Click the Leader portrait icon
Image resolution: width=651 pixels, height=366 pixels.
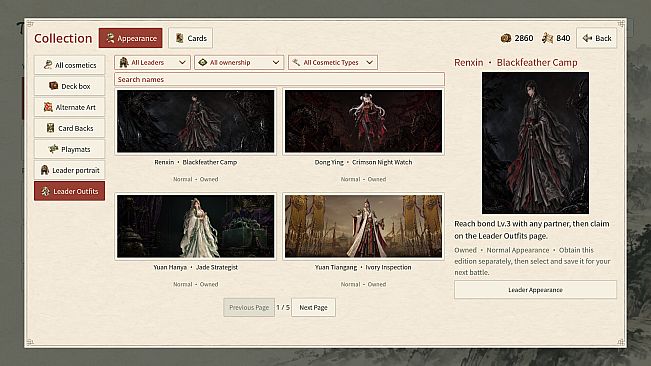tap(45, 170)
